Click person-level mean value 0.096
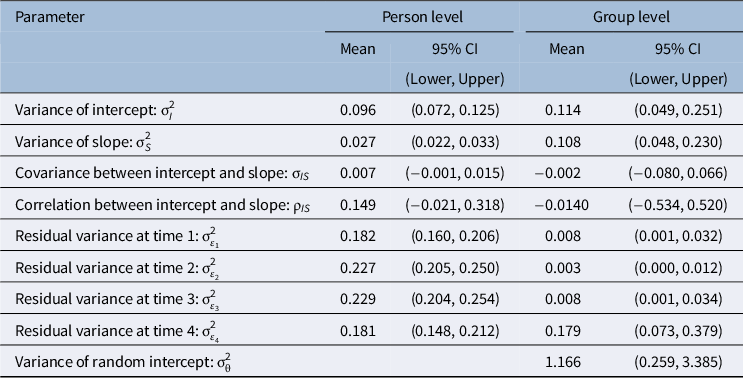 coord(358,110)
